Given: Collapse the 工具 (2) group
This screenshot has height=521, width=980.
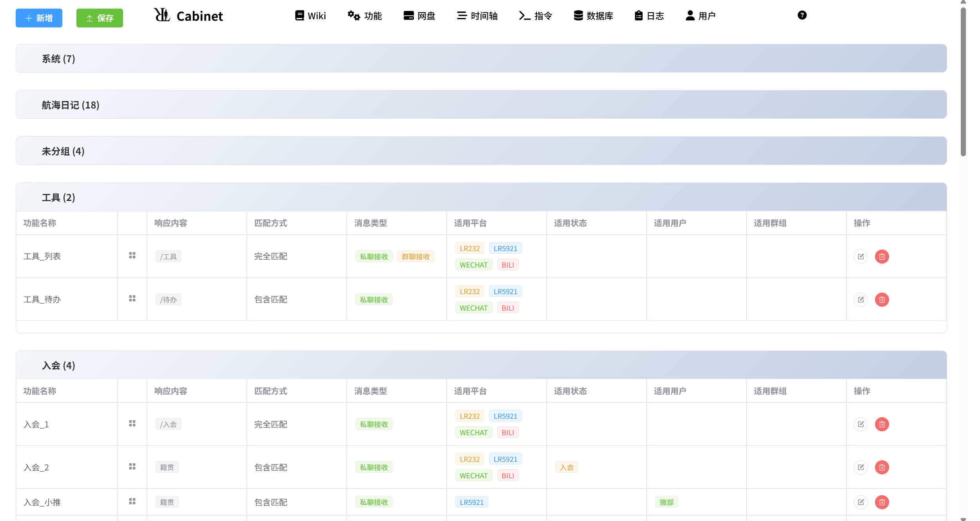Looking at the screenshot, I should [x=58, y=197].
